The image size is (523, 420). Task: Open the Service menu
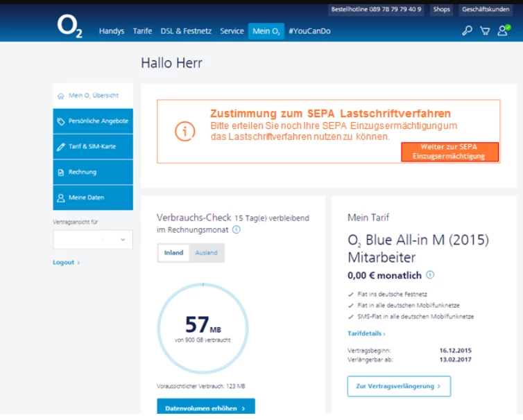tap(232, 31)
